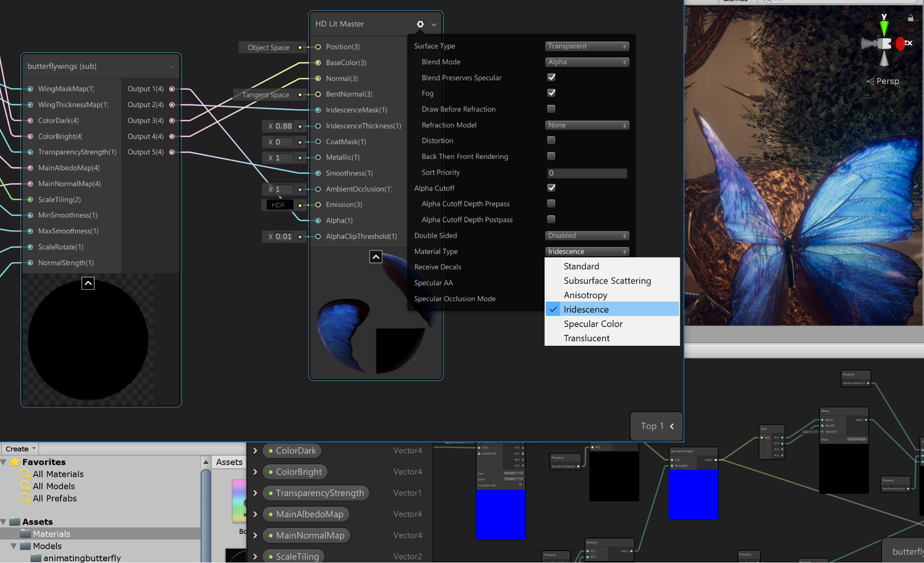Click the Output 1(4) port
Screen dimensions: 924x563
tap(172, 89)
